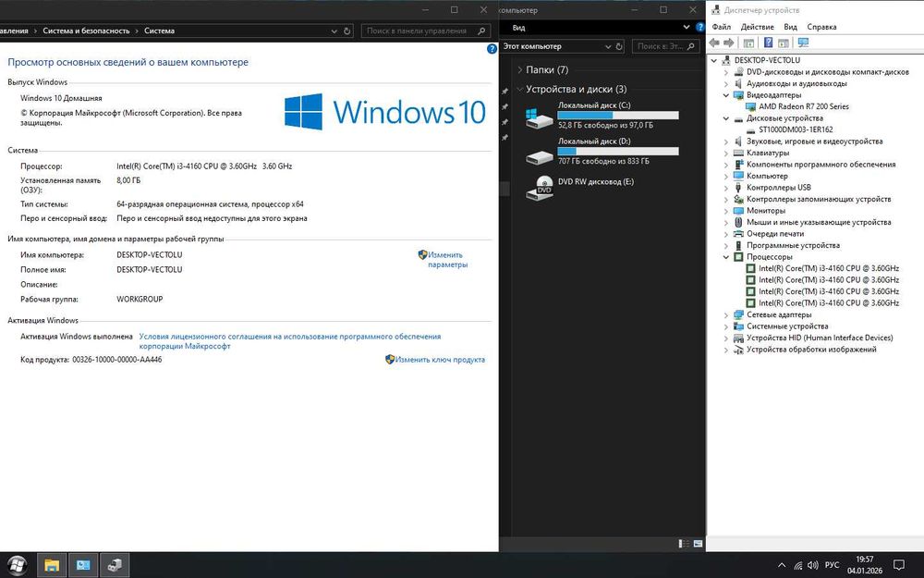The height and width of the screenshot is (578, 924).
Task: Open DVD RW drive (E:)
Action: 580,188
